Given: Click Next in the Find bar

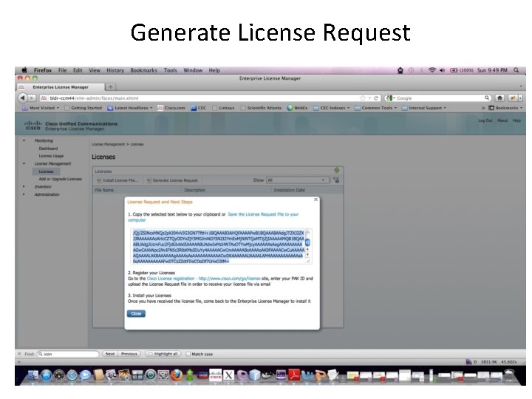Looking at the screenshot, I should [x=110, y=354].
